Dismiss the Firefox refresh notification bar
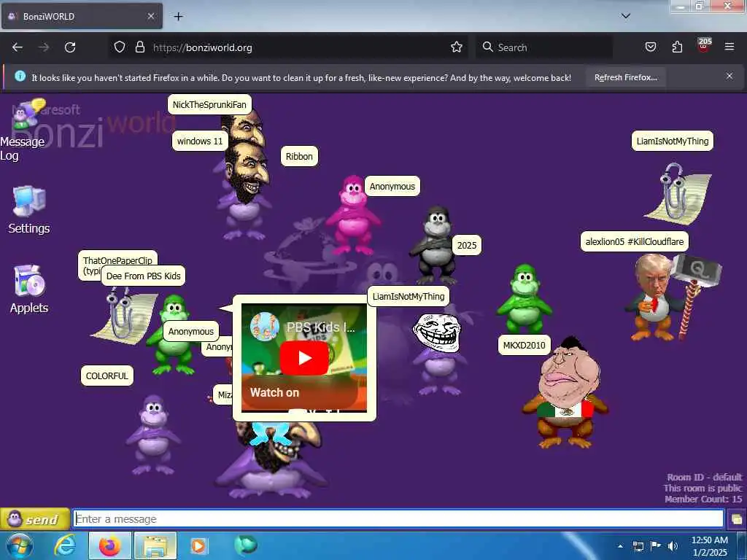 click(729, 76)
